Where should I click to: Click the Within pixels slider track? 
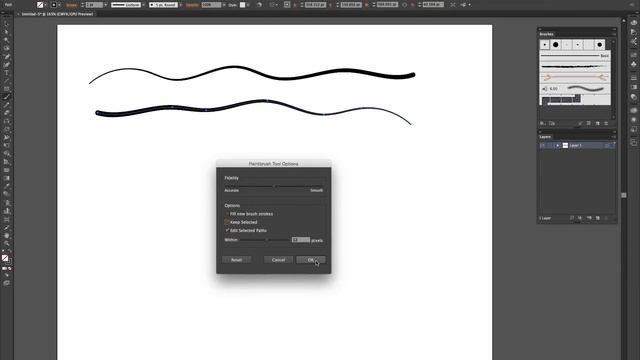265,240
